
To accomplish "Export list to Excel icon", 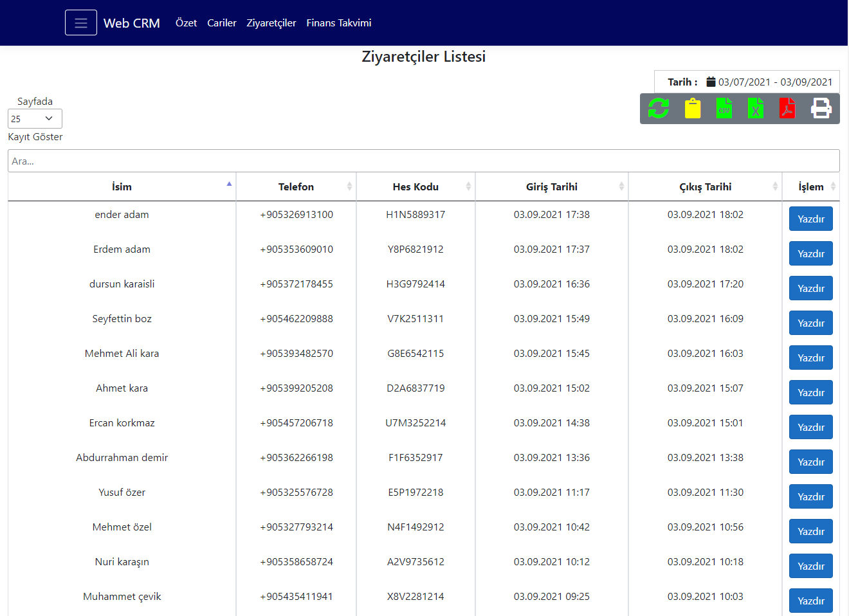I will 756,108.
